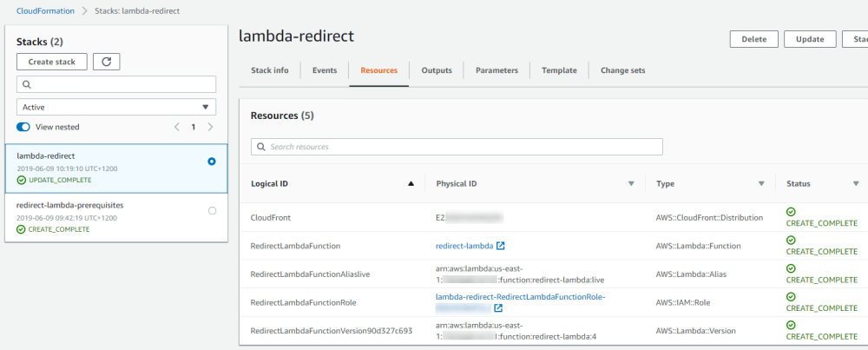The image size is (868, 350).
Task: Click the Physical ID column filter arrow
Action: click(631, 184)
